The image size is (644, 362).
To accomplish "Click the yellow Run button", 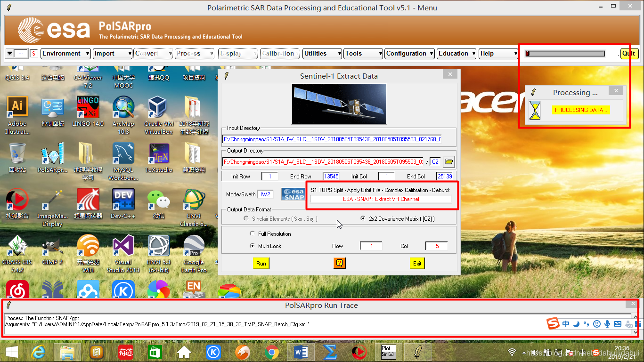I will [261, 263].
